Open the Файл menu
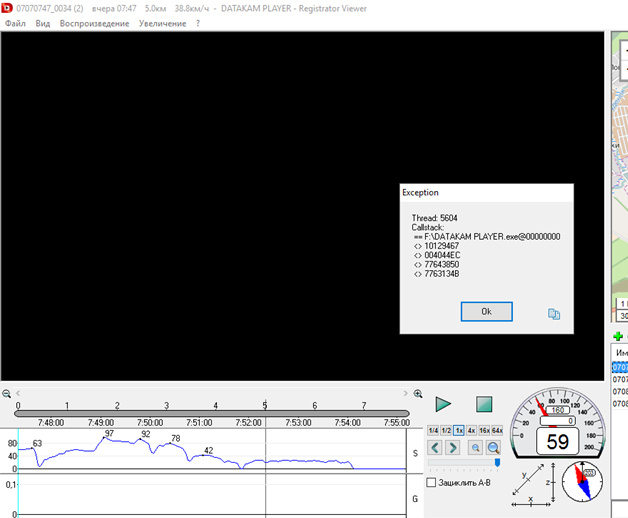Viewport: 628px width, 518px height. (15, 23)
